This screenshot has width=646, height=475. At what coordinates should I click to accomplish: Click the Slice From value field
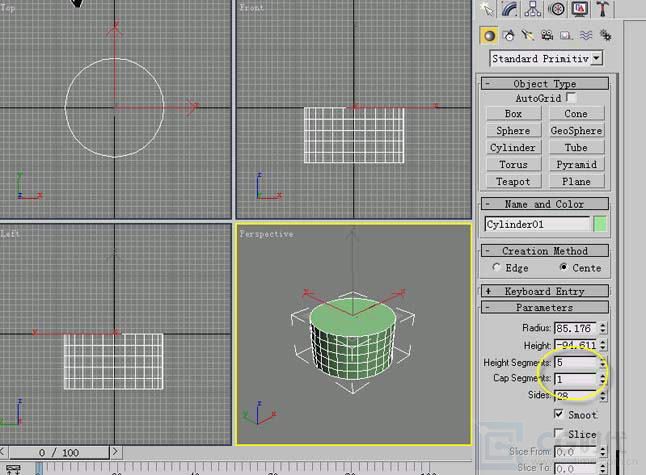pyautogui.click(x=576, y=452)
